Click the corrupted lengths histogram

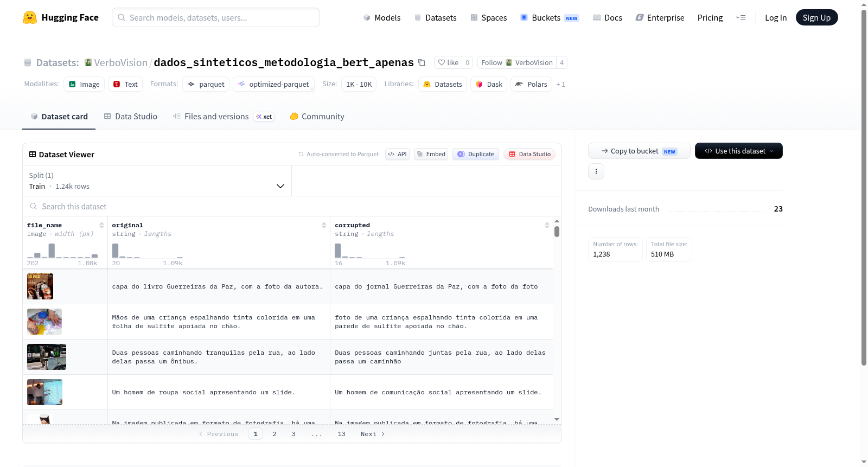click(370, 250)
